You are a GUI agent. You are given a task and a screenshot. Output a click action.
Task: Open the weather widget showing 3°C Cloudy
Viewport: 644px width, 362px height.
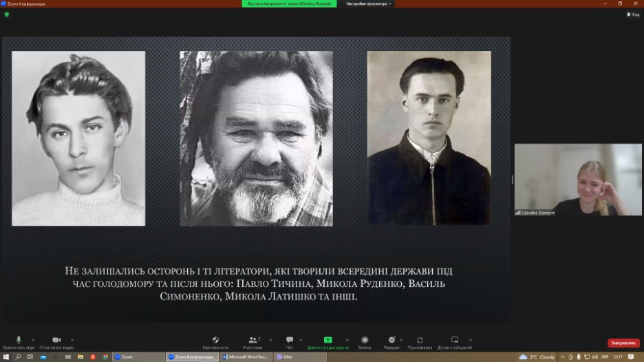(537, 357)
